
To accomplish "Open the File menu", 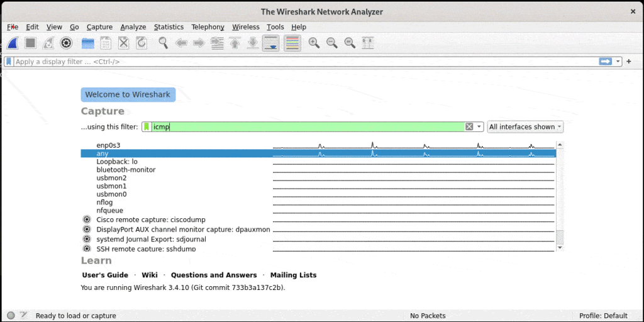I will pyautogui.click(x=13, y=27).
